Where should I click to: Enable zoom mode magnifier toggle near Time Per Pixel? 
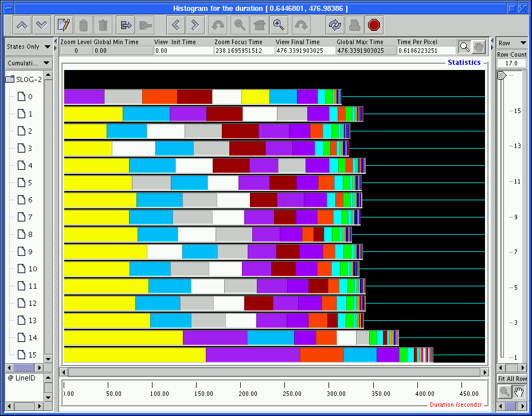tap(465, 47)
